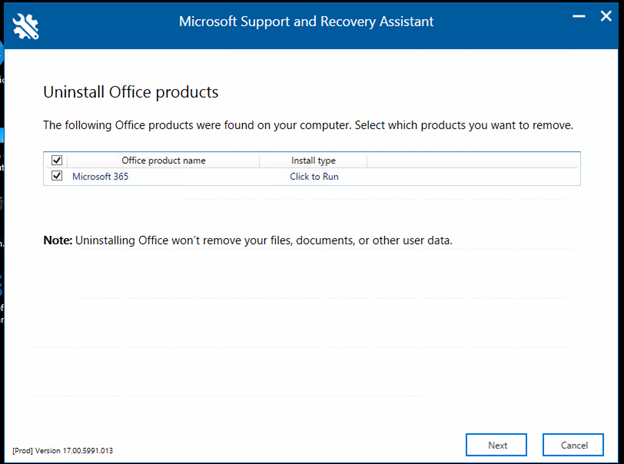Click empty space in the Microsoft 365 row
The image size is (624, 464).
pyautogui.click(x=470, y=177)
